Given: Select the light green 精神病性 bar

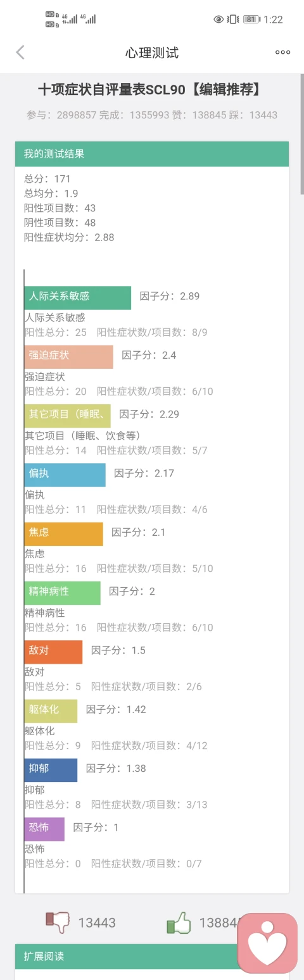Looking at the screenshot, I should coord(63,593).
